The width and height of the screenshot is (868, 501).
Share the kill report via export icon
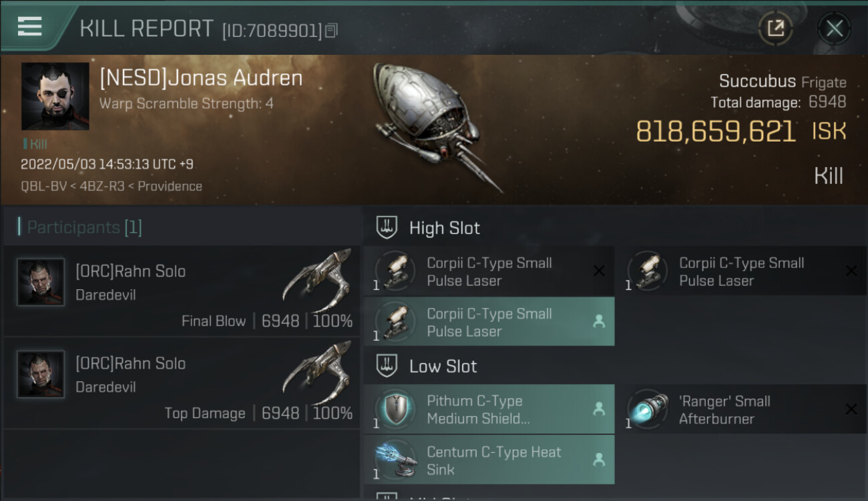(x=775, y=28)
